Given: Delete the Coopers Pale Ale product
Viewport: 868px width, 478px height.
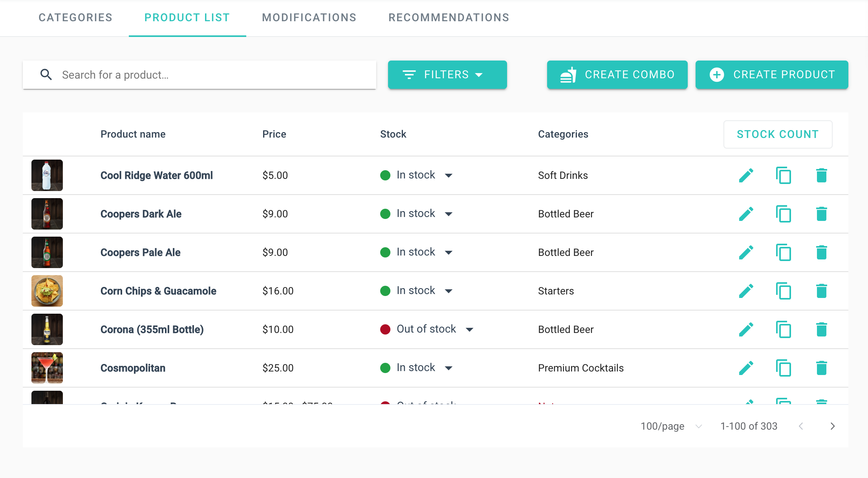Looking at the screenshot, I should 821,252.
